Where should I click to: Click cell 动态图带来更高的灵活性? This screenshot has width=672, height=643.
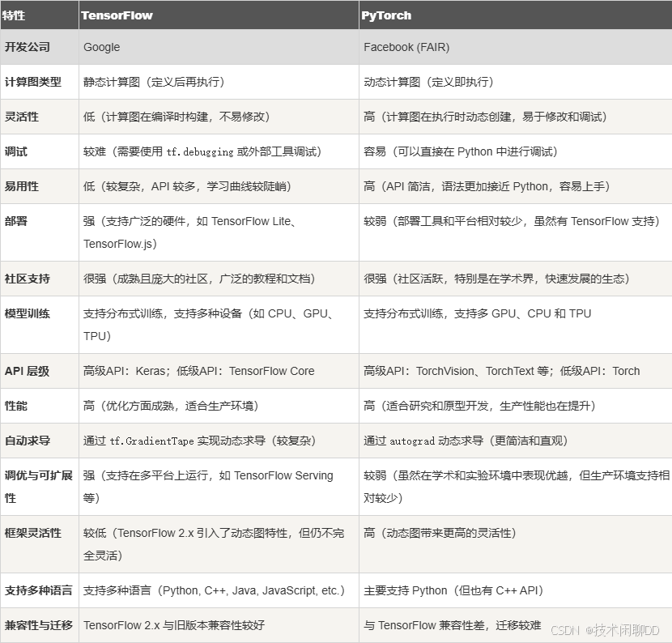[x=516, y=544]
